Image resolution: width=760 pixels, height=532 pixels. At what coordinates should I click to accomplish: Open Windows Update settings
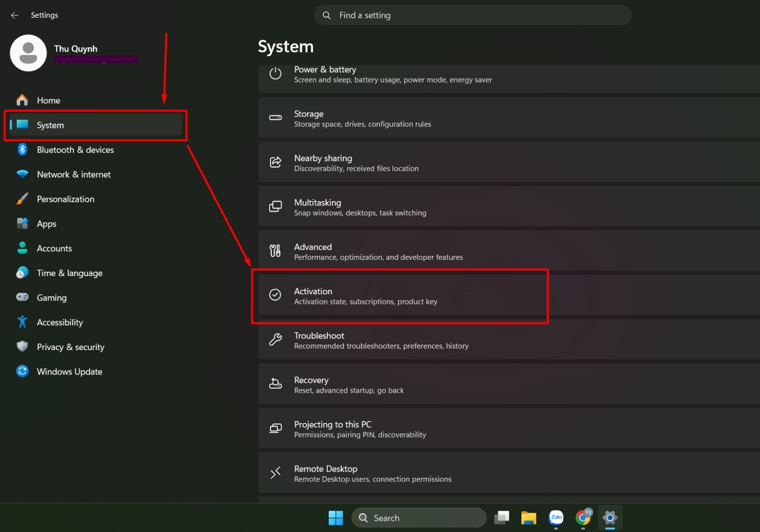tap(96, 372)
